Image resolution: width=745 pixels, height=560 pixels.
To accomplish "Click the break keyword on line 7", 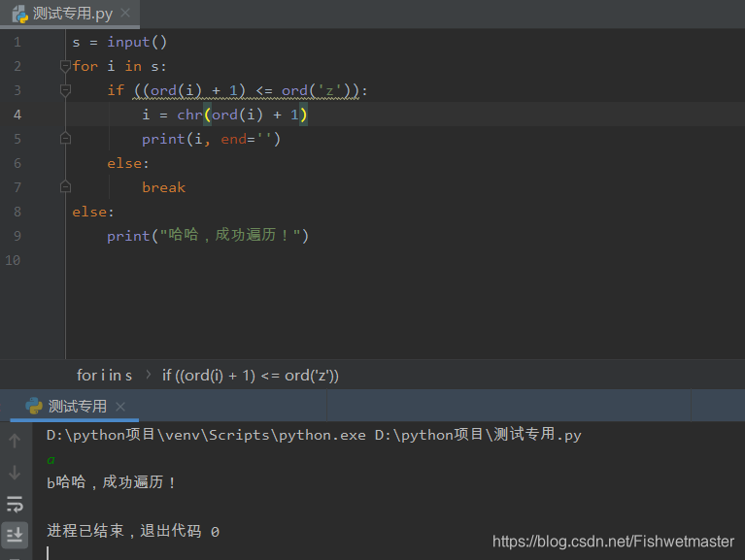I will point(163,187).
